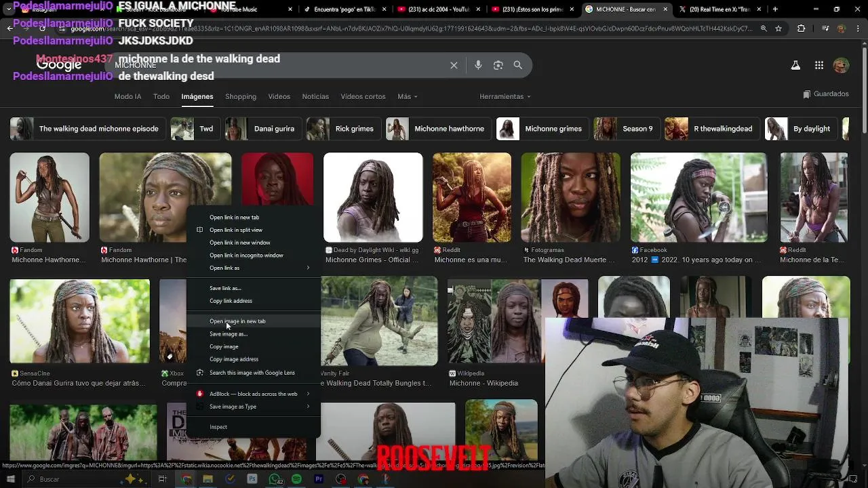The image size is (868, 488).
Task: Select the Michonne hawthorne filter chip
Action: [438, 129]
